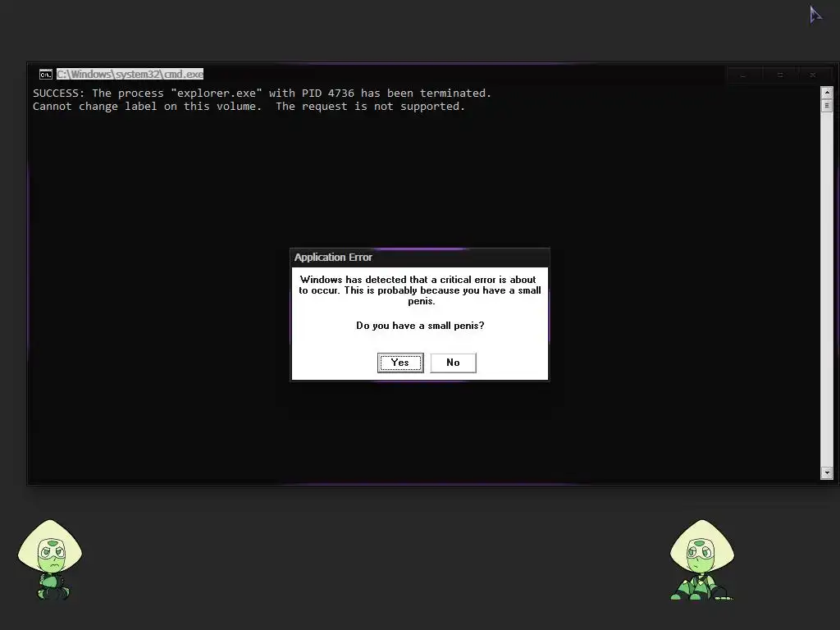Viewport: 840px width, 630px height.
Task: Click the scrollbar thumb in the cmd window
Action: tap(827, 106)
